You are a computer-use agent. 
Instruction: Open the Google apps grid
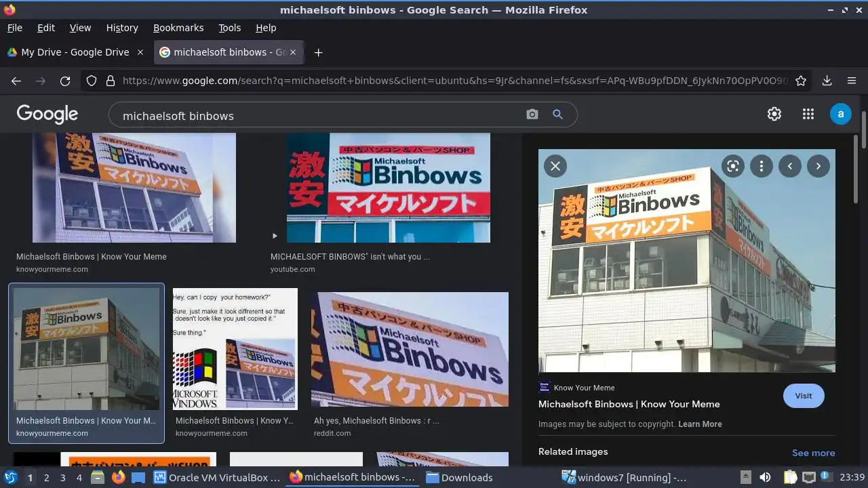point(808,114)
